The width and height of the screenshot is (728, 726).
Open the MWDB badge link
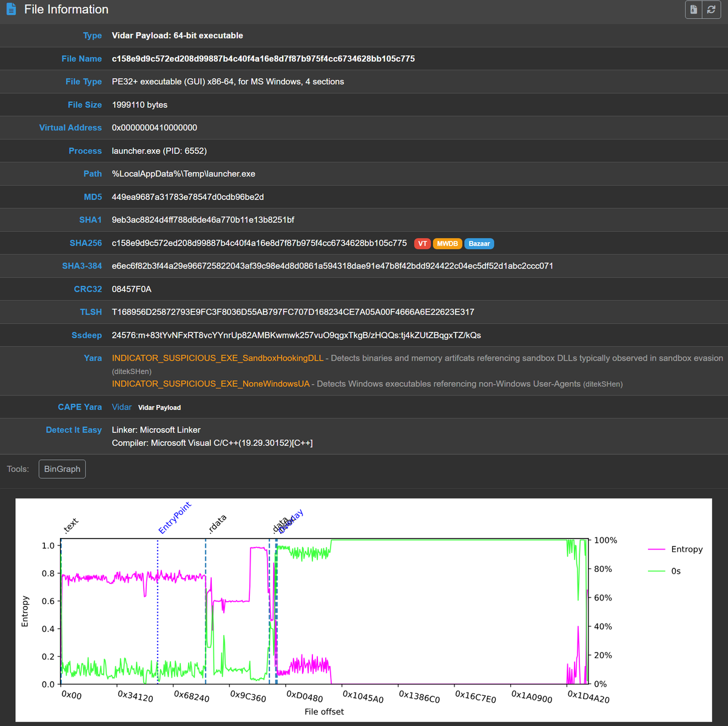pyautogui.click(x=448, y=244)
